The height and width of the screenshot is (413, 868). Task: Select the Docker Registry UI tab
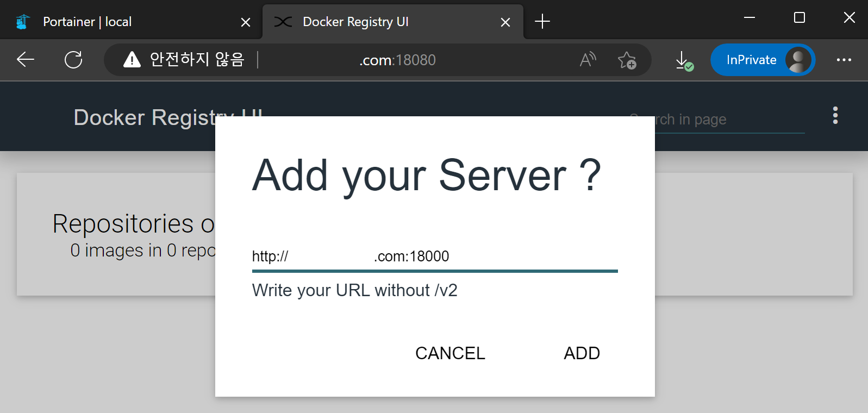click(393, 22)
